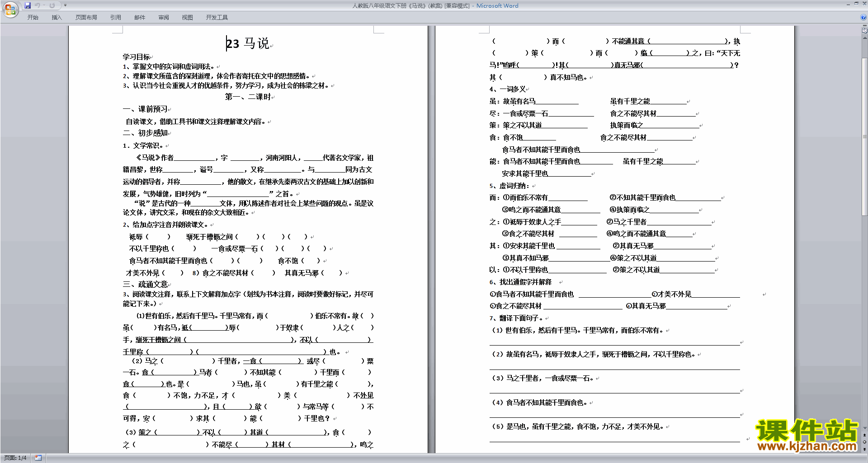The width and height of the screenshot is (868, 463).
Task: Open the 插入 ribbon tab
Action: tap(57, 17)
